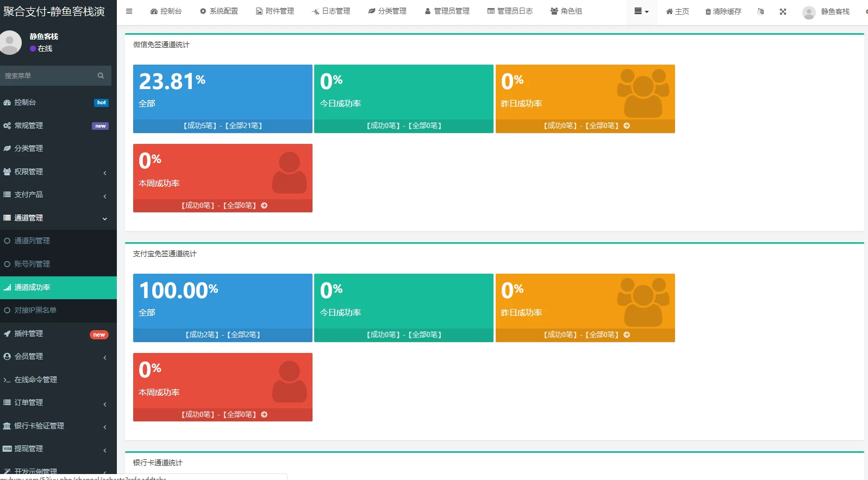Open 系统配置 tab in top navigation

[218, 11]
